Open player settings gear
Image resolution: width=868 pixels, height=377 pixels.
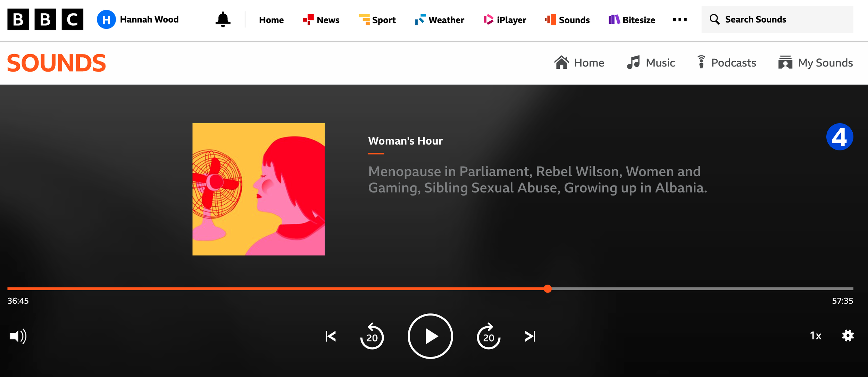pyautogui.click(x=848, y=336)
